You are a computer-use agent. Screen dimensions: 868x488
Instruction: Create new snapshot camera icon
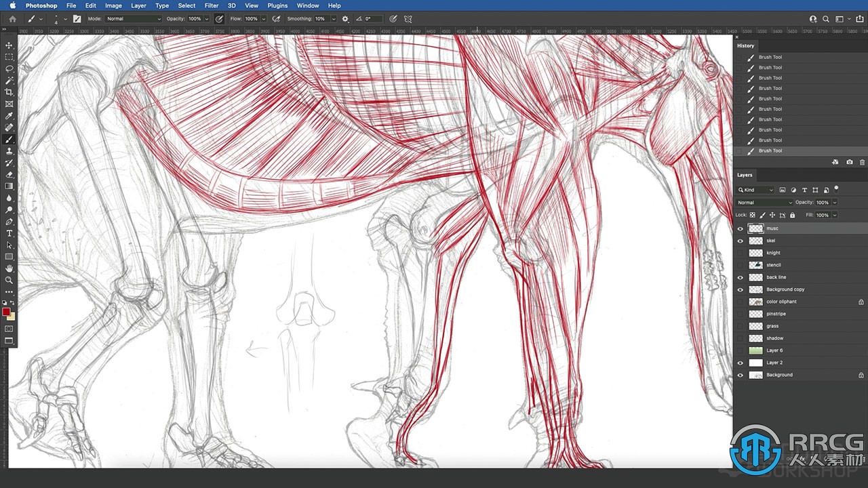[849, 162]
